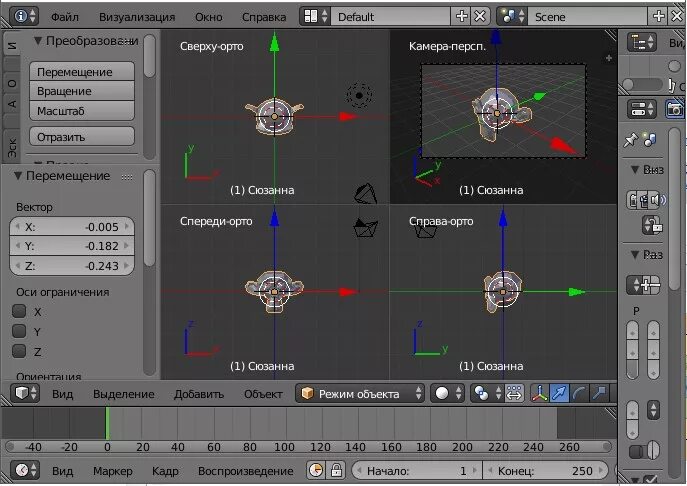Open the outliner editor type icon

point(642,43)
